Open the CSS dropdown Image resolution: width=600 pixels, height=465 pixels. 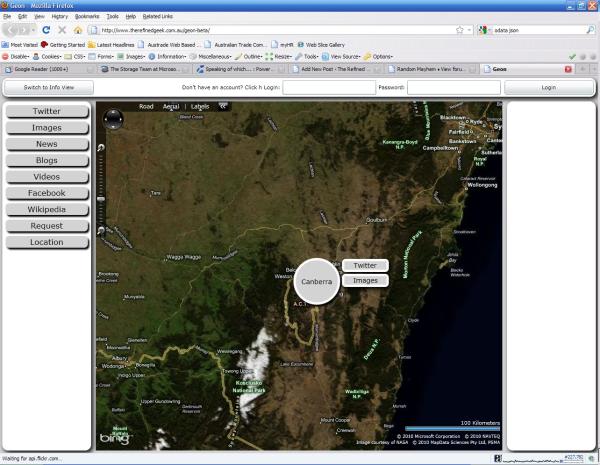coord(75,57)
